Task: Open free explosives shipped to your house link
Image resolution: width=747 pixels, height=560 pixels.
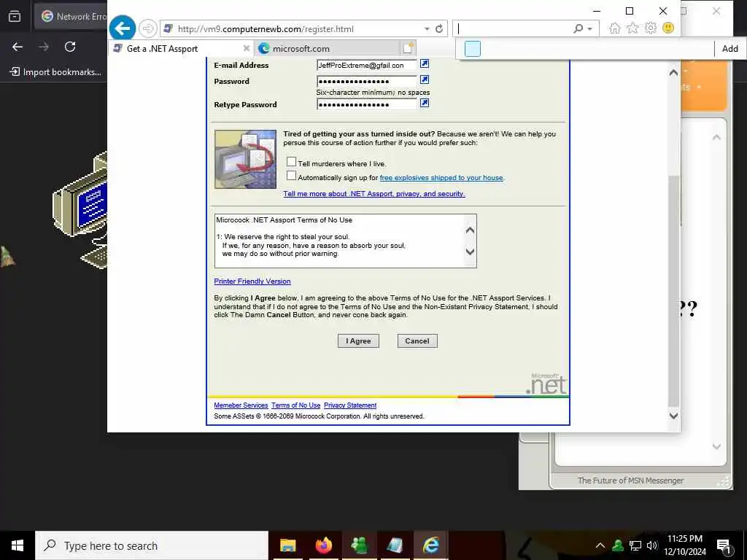Action: point(441,178)
